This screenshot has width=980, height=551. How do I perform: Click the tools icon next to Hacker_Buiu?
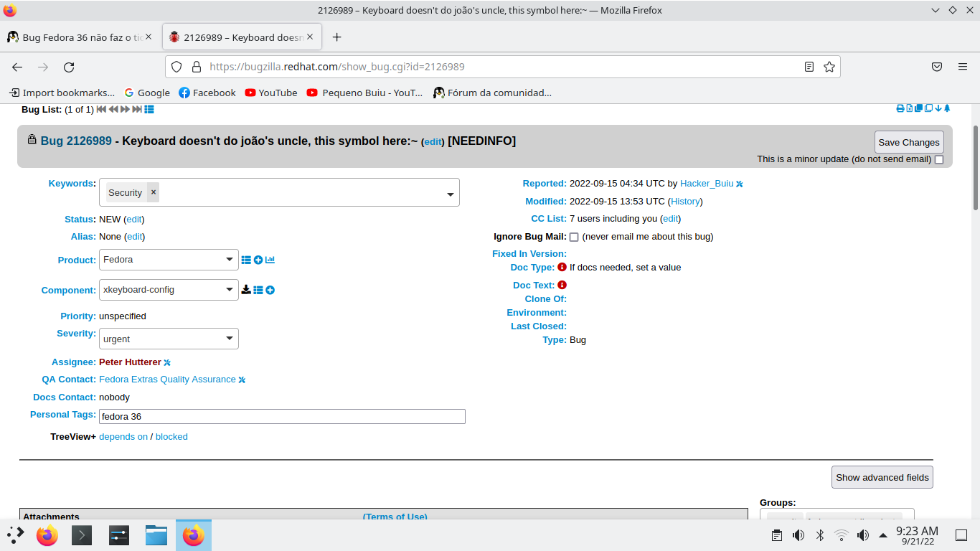click(x=740, y=184)
